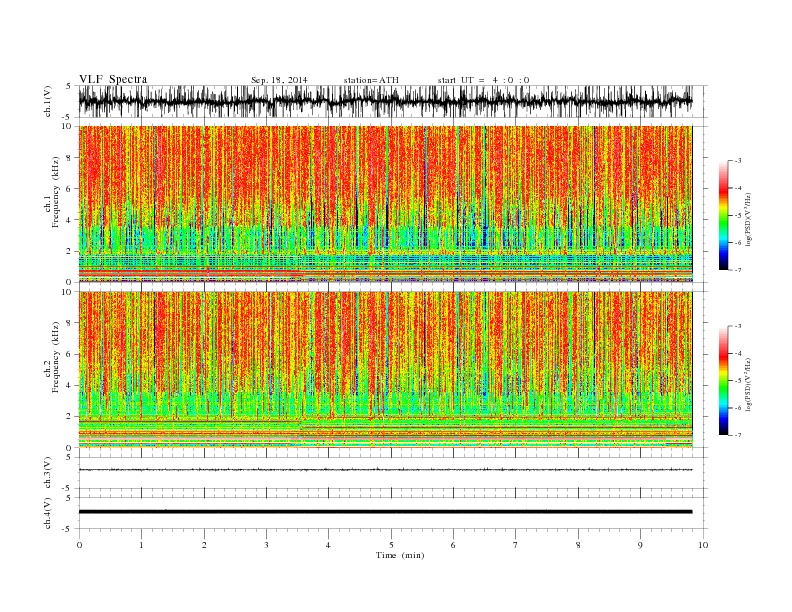Viewport: 792px width, 612px height.
Task: Click the "-7" tick on the ch.2 colorbar
Action: tap(738, 435)
